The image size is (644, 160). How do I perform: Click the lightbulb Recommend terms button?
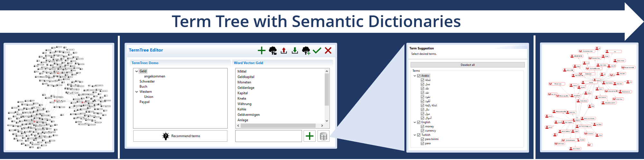tap(180, 136)
